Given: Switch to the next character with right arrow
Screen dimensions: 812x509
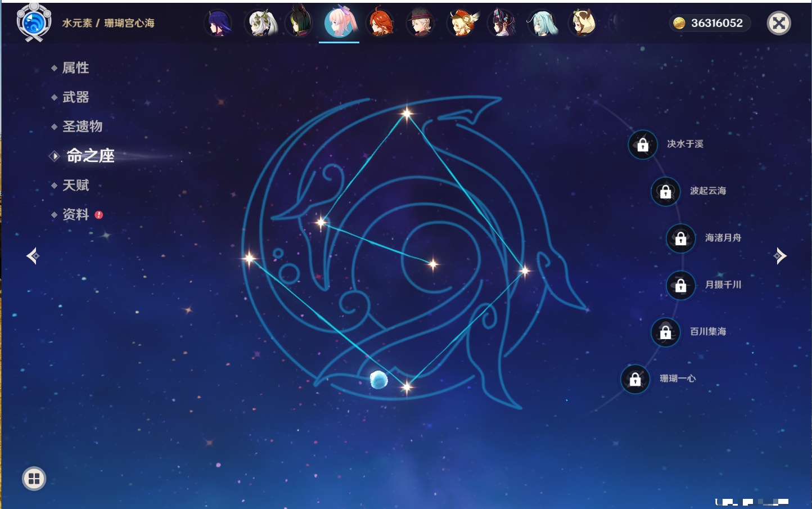Looking at the screenshot, I should [x=780, y=256].
